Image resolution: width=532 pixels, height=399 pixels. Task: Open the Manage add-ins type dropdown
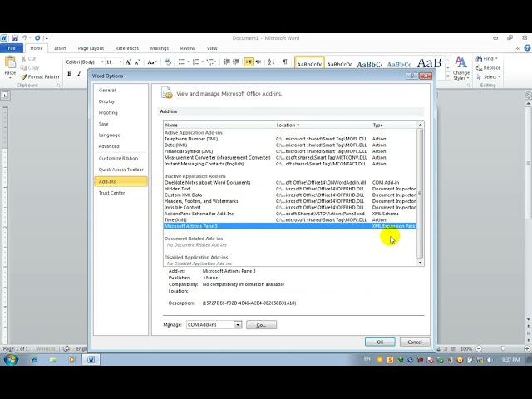coord(238,325)
